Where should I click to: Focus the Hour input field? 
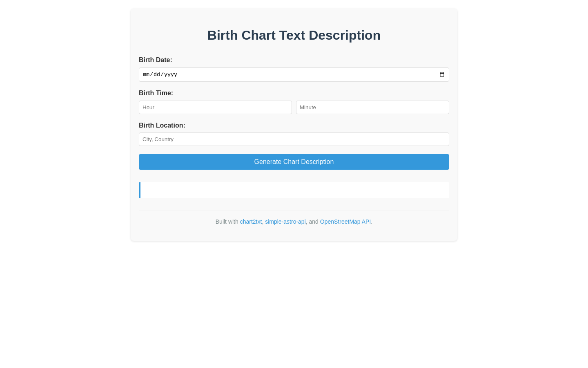(x=215, y=107)
